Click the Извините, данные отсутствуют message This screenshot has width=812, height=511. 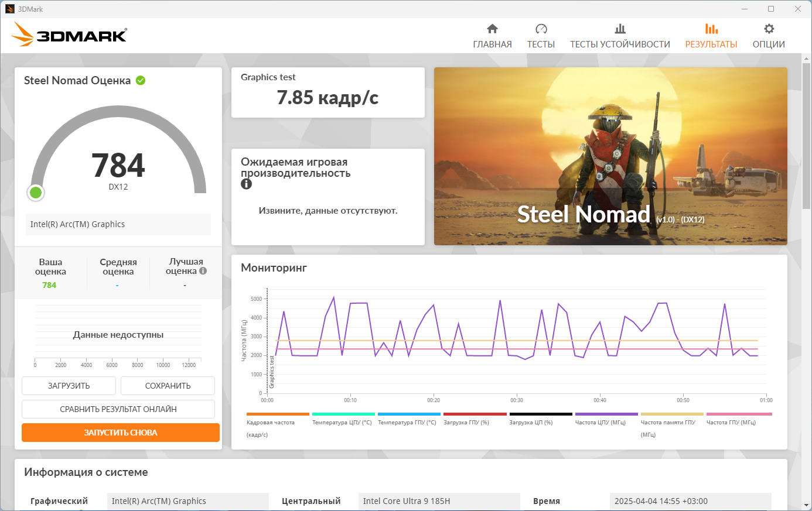coord(328,211)
